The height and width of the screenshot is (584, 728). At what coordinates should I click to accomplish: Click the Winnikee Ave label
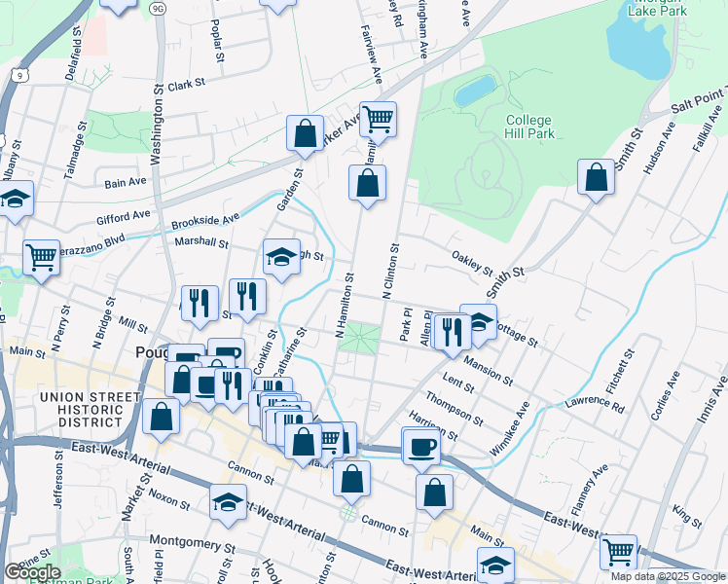click(509, 429)
